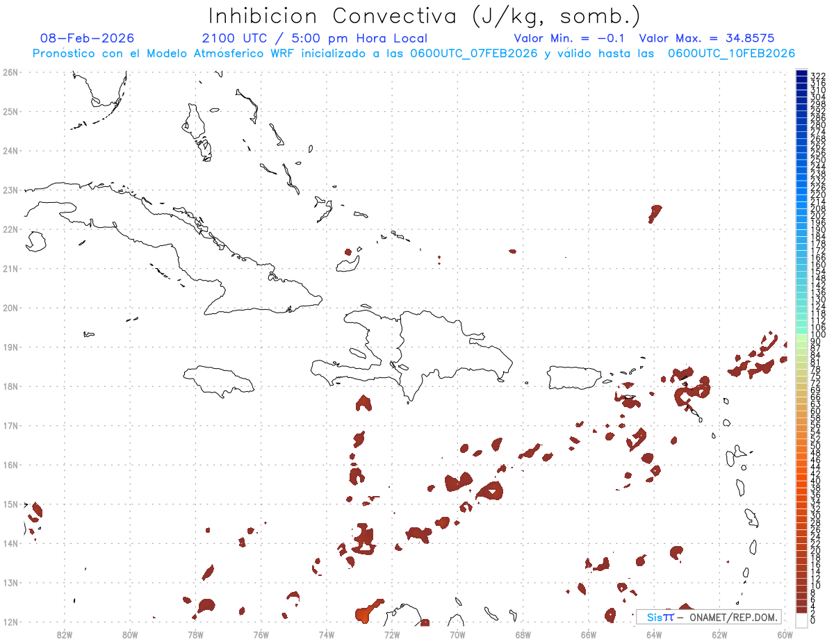Image resolution: width=834 pixels, height=644 pixels.
Task: Click the 18N latitude label
Action: [10, 386]
